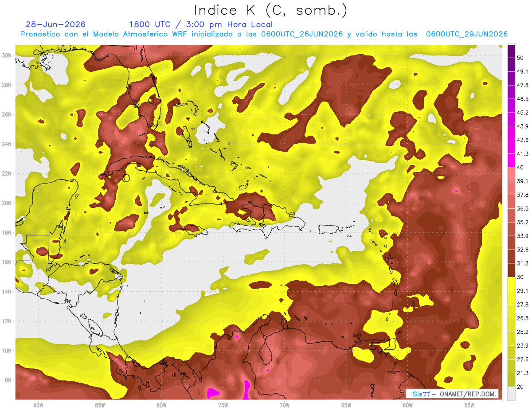Screen dimensions: 532x411
Task: Click the longitude label '85W'
Action: point(100,405)
